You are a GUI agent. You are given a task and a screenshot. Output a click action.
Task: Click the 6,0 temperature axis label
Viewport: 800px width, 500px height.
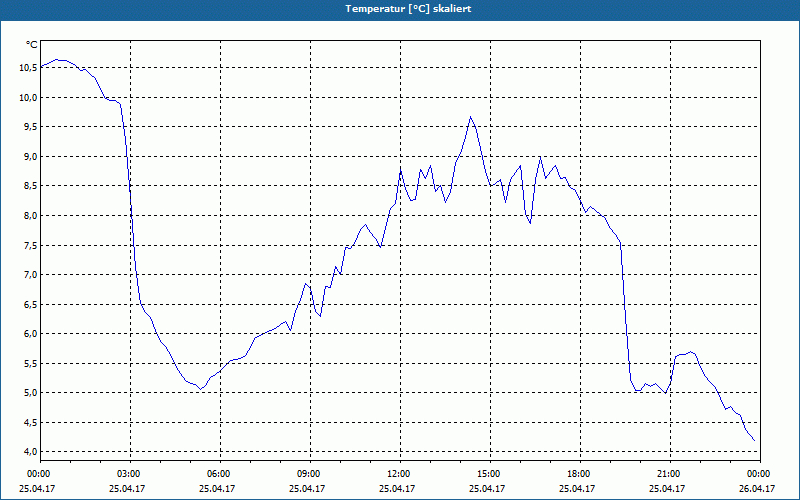[x=31, y=334]
